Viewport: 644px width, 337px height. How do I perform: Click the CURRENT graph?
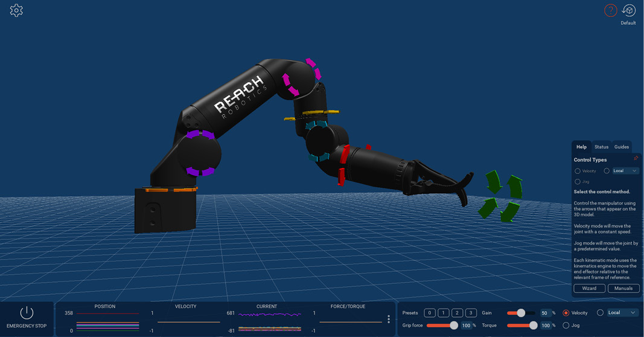click(x=270, y=322)
